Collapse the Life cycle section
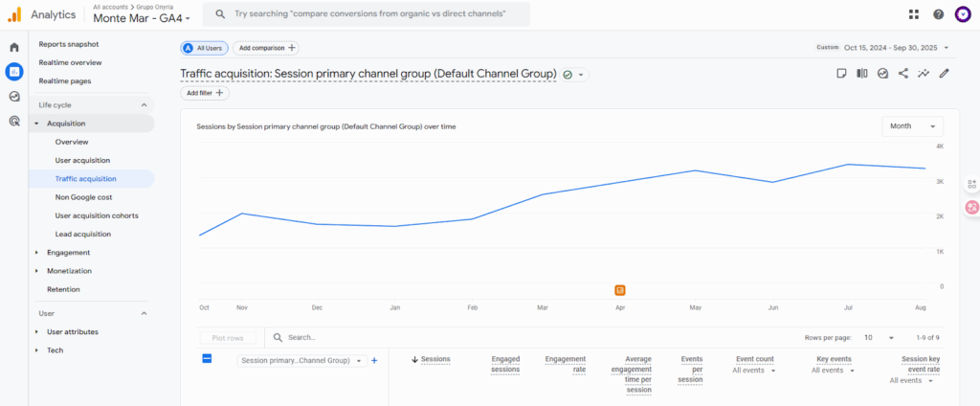980x406 pixels. (x=145, y=104)
